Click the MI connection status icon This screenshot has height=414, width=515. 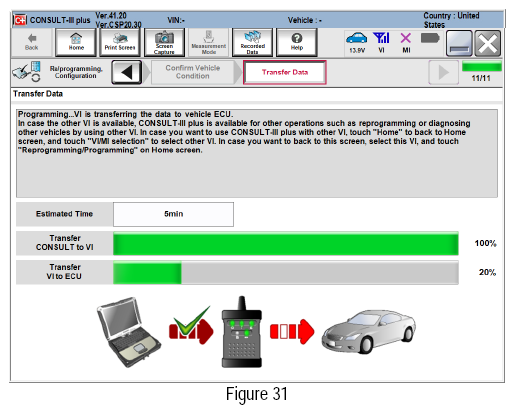(406, 43)
